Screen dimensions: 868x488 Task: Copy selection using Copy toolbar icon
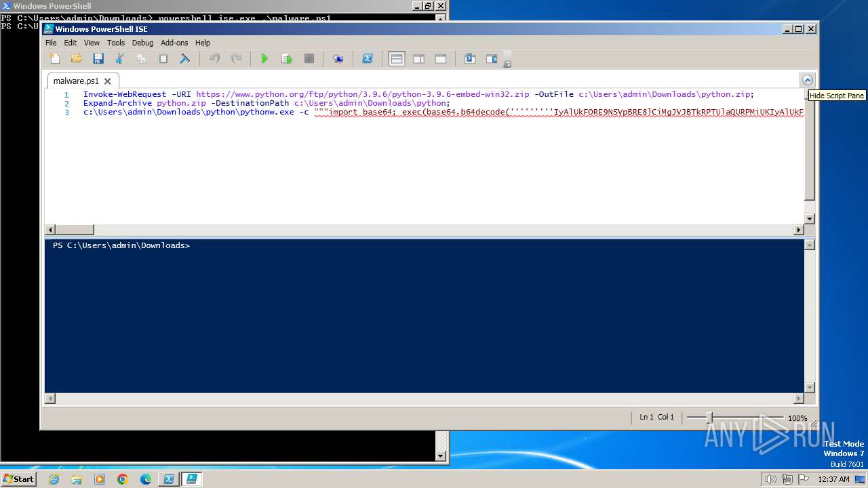(142, 59)
